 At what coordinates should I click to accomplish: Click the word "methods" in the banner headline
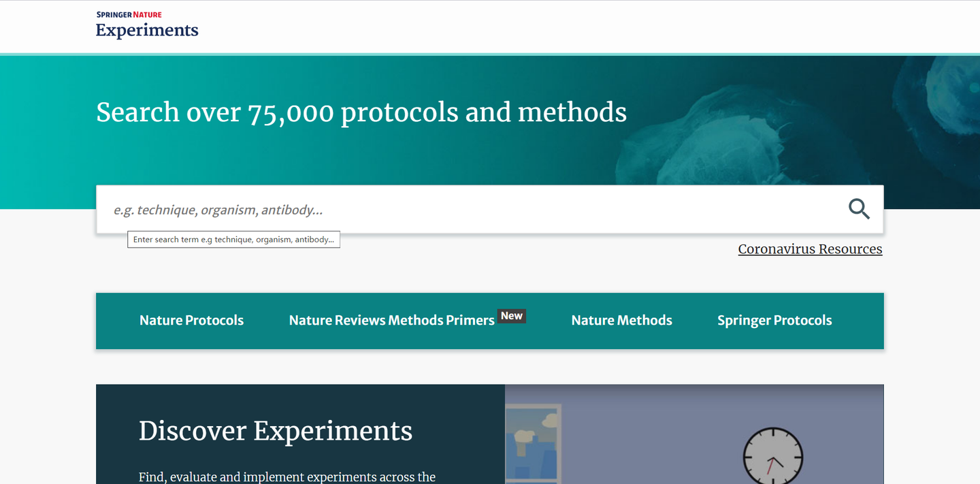pos(572,112)
